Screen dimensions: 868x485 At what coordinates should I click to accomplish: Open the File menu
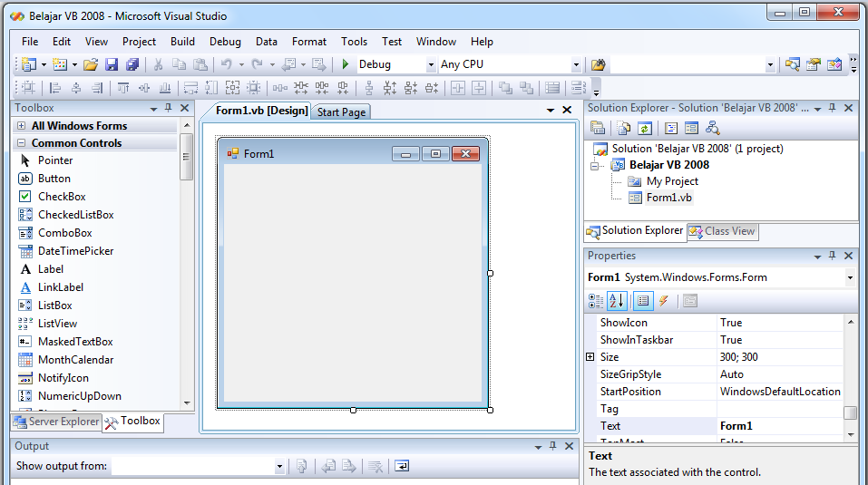[30, 42]
